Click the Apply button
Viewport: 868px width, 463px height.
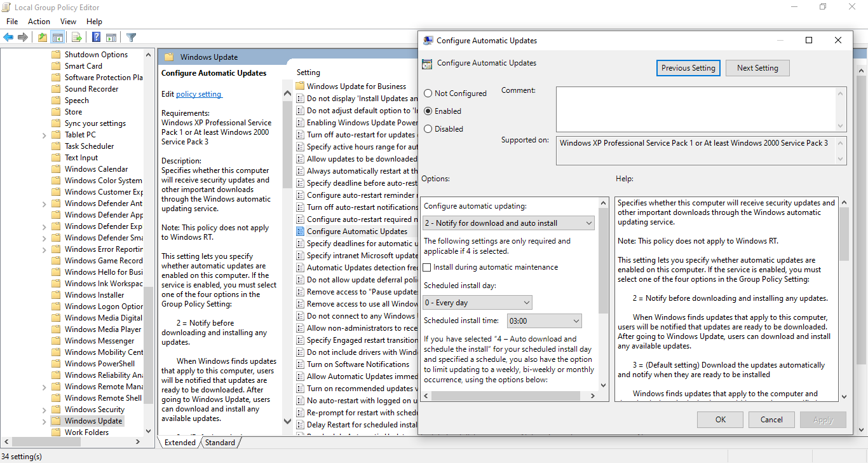[823, 420]
